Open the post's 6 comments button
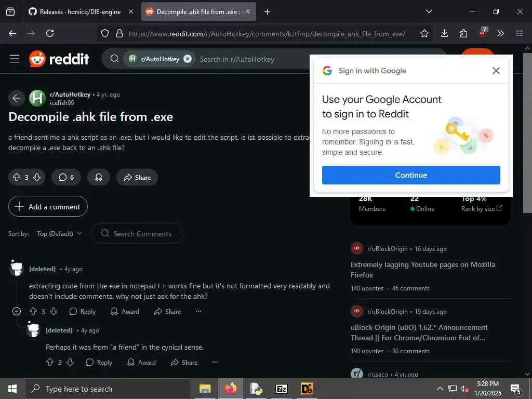The image size is (532, 399). pyautogui.click(x=66, y=178)
